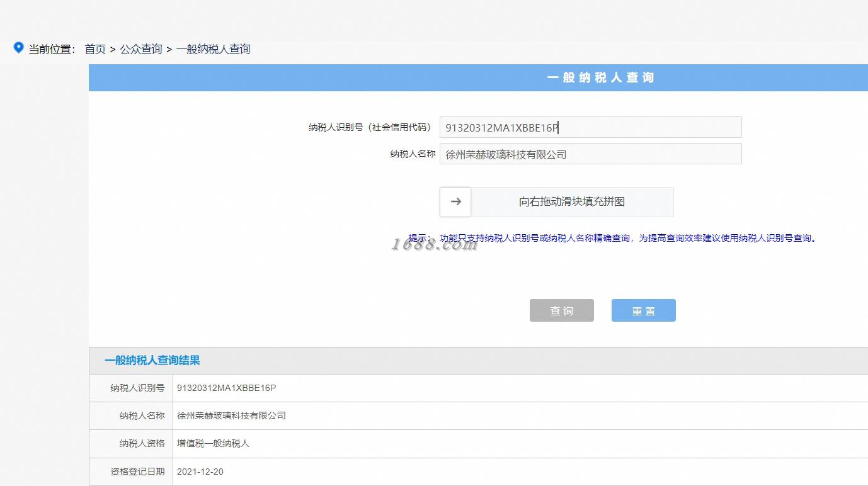Click the 当前位置 label
Viewport: 868px width, 486px height.
pos(51,49)
